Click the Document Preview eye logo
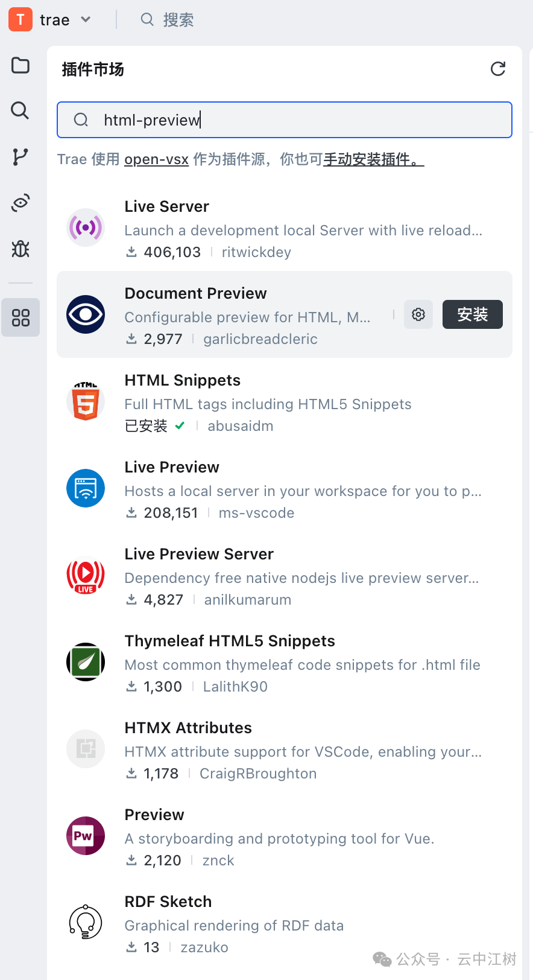This screenshot has width=533, height=980. click(x=86, y=314)
